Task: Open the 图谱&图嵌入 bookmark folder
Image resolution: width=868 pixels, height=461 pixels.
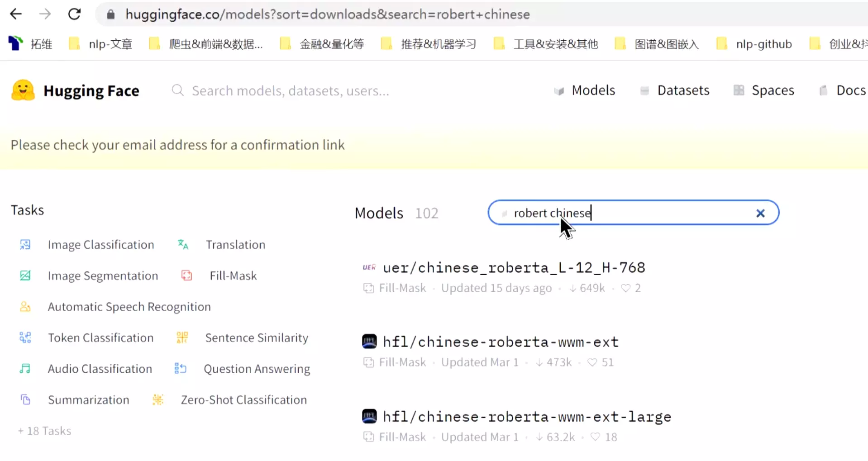Action: click(x=657, y=44)
